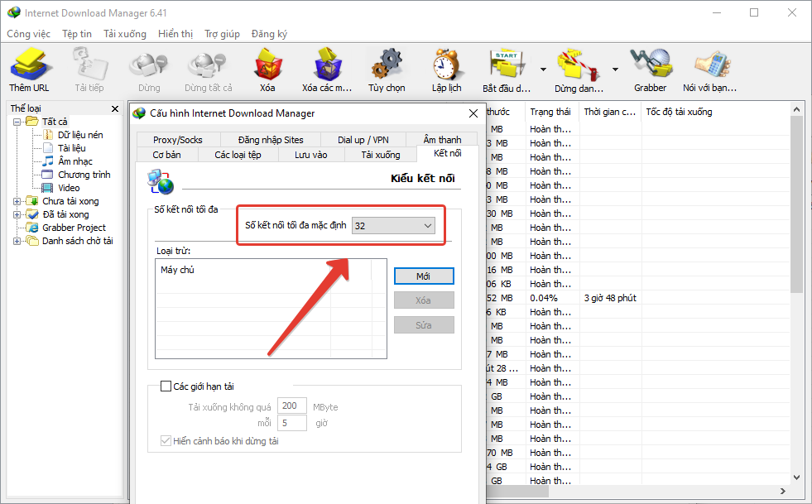Viewport: 812px width, 504px height.
Task: Close the Cấu hình Internet Download Manager dialog
Action: (x=473, y=113)
